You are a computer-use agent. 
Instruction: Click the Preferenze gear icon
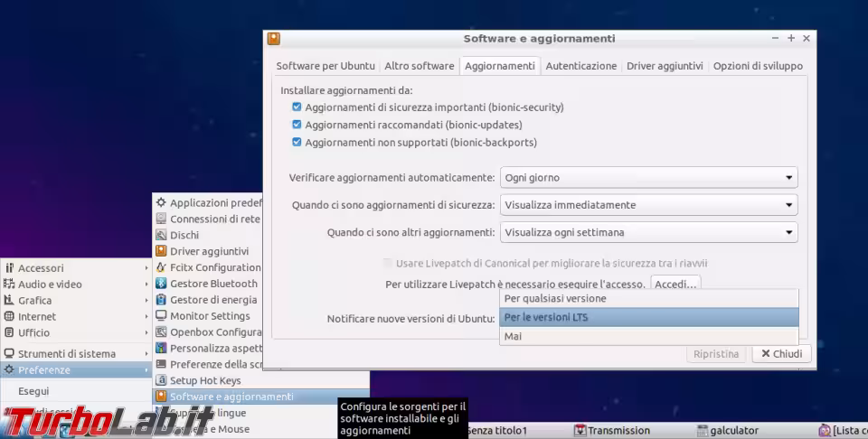(9, 369)
